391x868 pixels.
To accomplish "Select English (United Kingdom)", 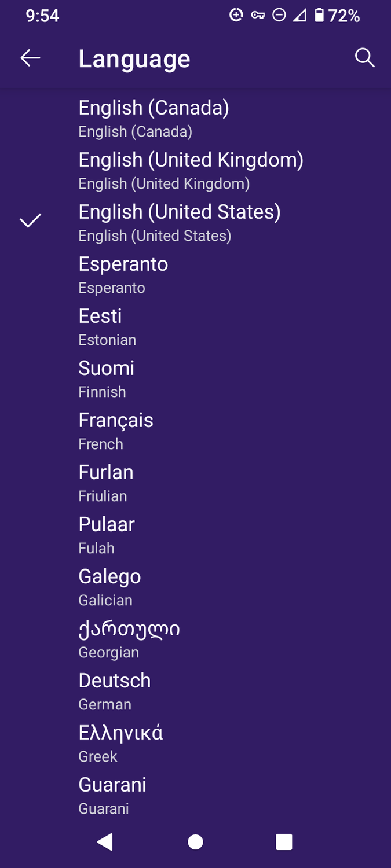I will tap(191, 160).
